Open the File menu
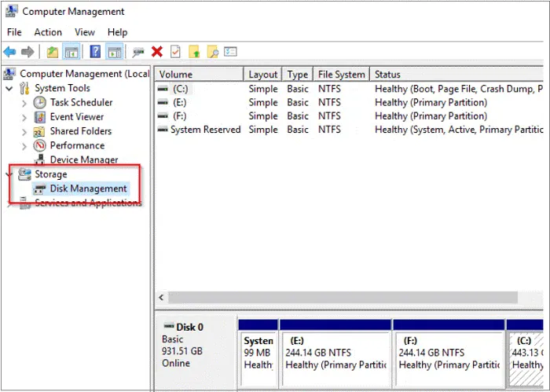 point(14,32)
